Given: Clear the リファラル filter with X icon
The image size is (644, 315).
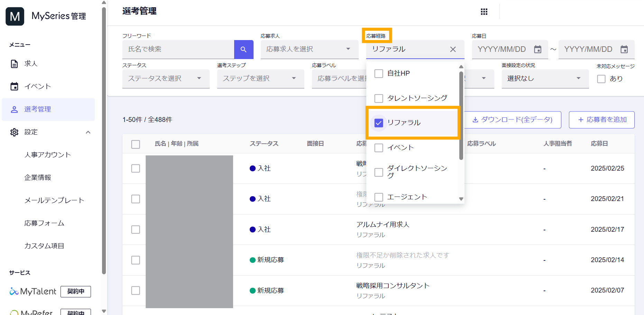Looking at the screenshot, I should click(x=453, y=49).
